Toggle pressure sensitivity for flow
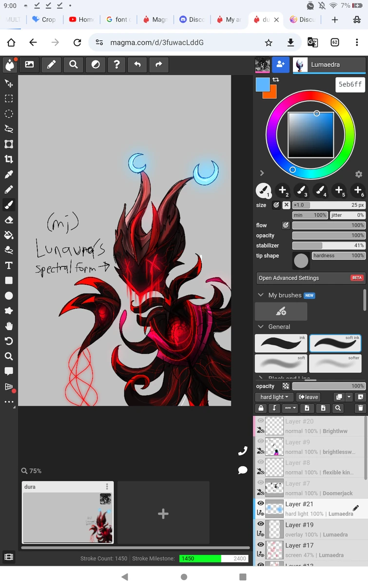 point(286,225)
